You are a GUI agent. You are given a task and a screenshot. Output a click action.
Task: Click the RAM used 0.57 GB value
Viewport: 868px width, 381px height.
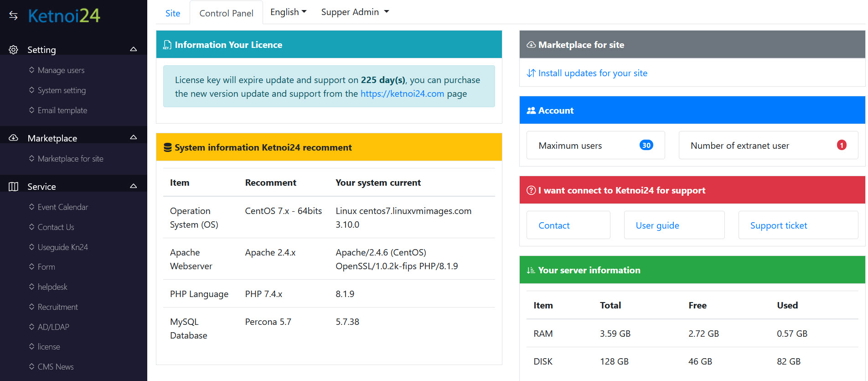pos(792,334)
